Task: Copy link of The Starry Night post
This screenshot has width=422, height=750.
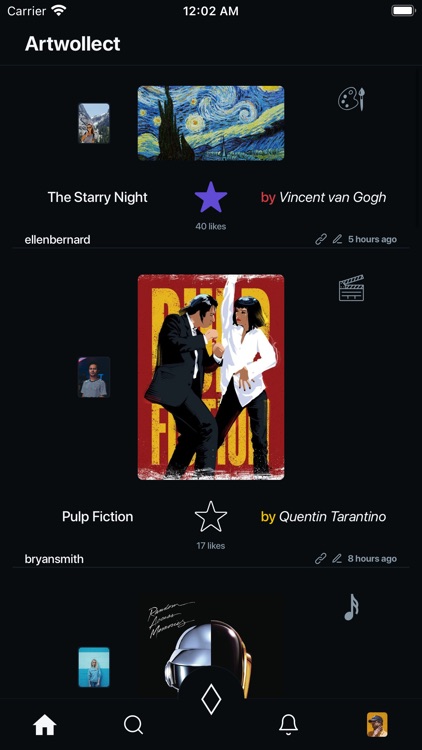Action: point(321,239)
